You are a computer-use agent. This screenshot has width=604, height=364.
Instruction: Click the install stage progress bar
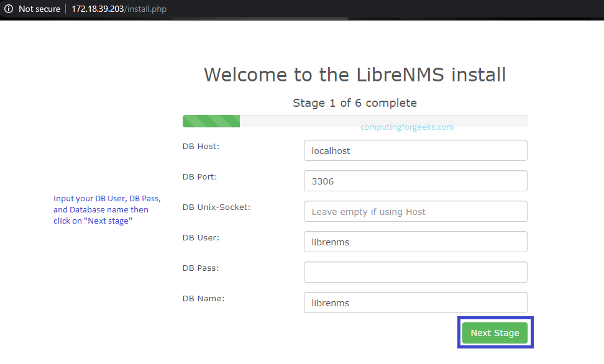[355, 121]
